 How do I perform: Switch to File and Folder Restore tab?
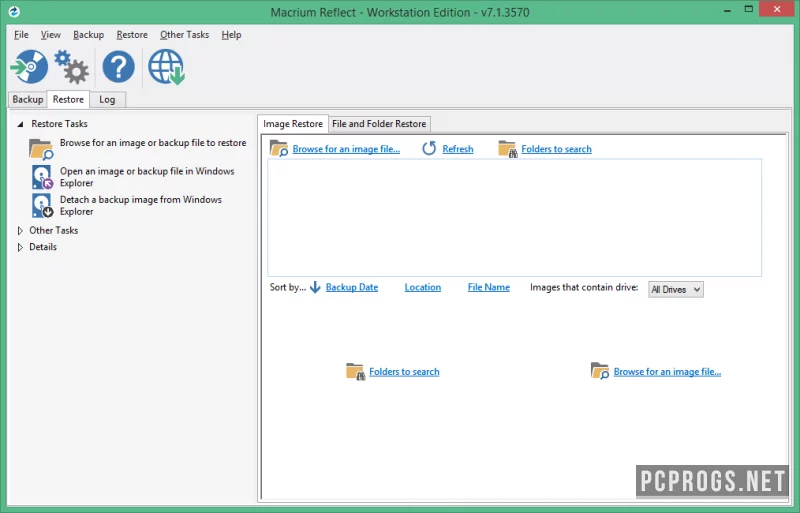(379, 124)
